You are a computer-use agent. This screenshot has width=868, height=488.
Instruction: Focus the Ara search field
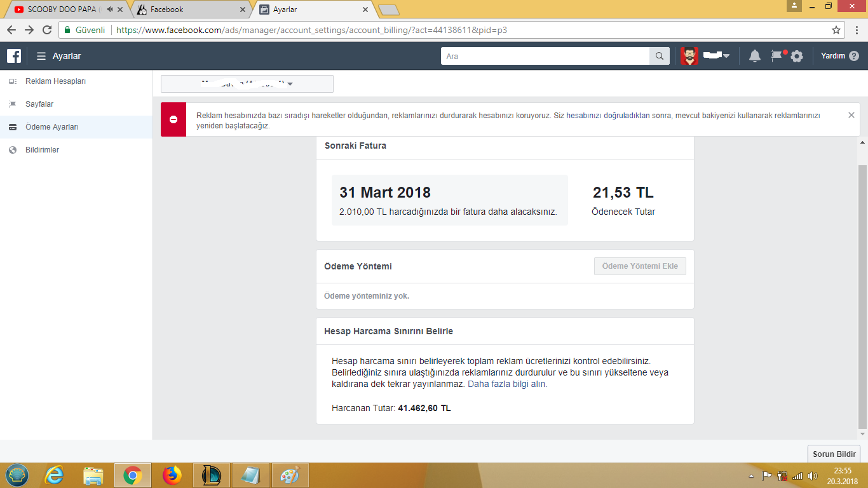pyautogui.click(x=545, y=56)
